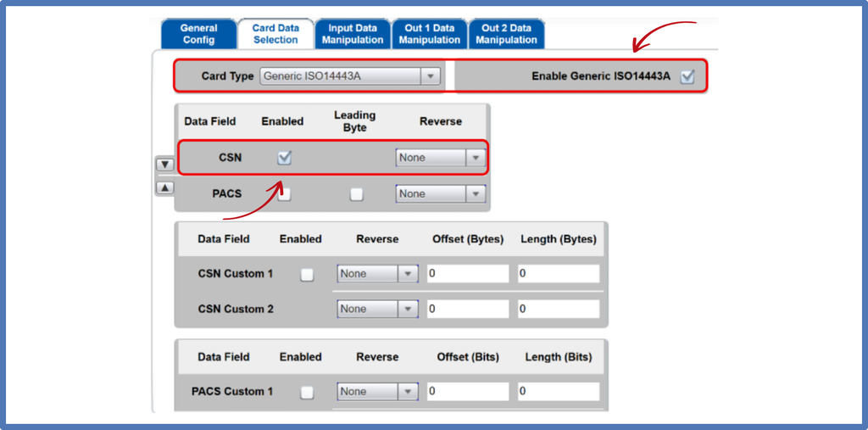Open PACS Custom 1 Reverse dropdown
The height and width of the screenshot is (430, 868).
tap(377, 392)
